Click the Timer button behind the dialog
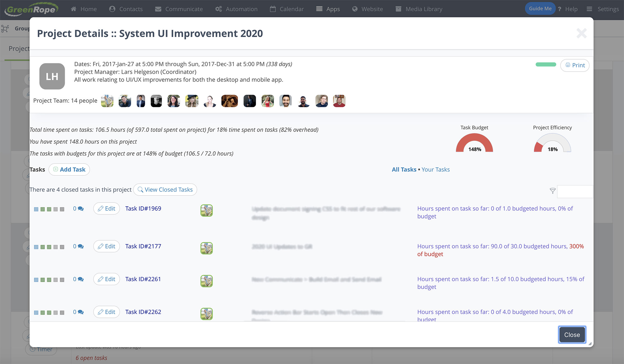 tap(41, 350)
